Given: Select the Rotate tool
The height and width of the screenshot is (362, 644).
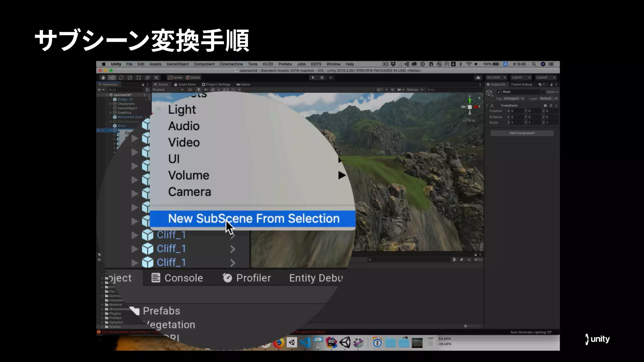Looking at the screenshot, I should click(x=121, y=78).
